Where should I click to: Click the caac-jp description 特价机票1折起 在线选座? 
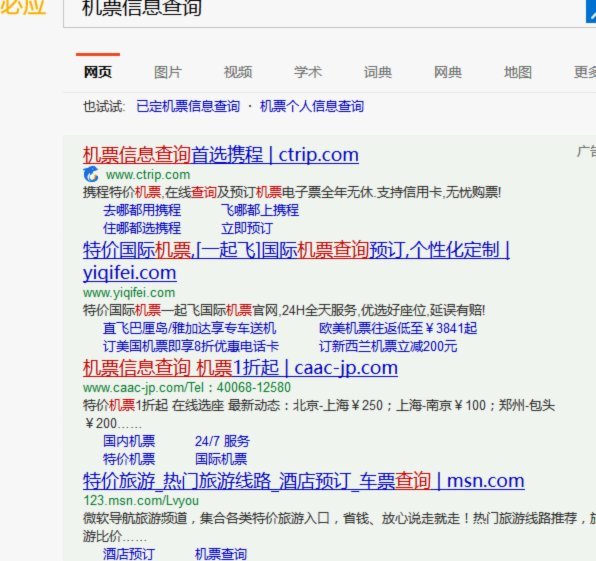[154, 405]
